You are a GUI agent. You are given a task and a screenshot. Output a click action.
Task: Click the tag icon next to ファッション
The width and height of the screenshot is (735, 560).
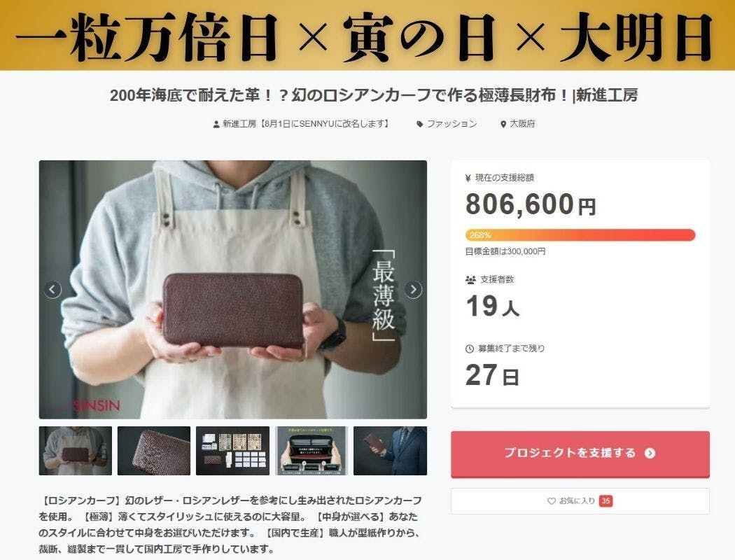[420, 124]
